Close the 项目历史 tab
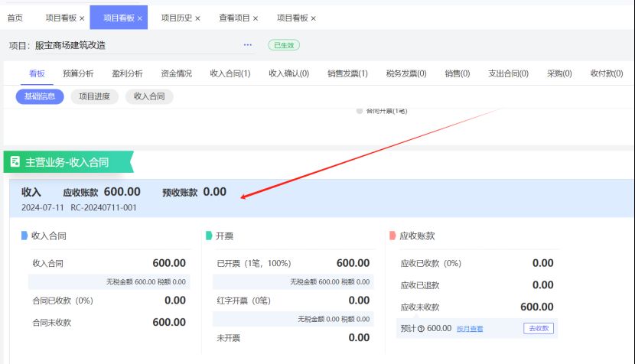This screenshot has width=635, height=364. click(x=197, y=18)
